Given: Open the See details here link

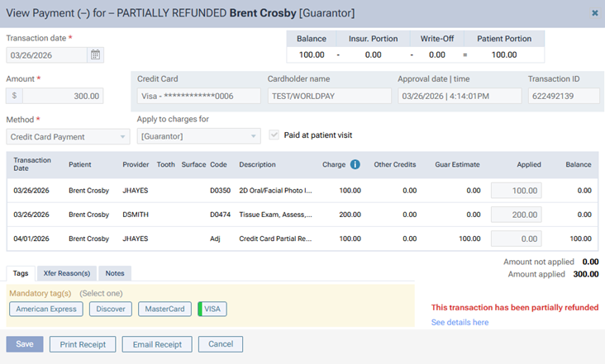Looking at the screenshot, I should (460, 322).
